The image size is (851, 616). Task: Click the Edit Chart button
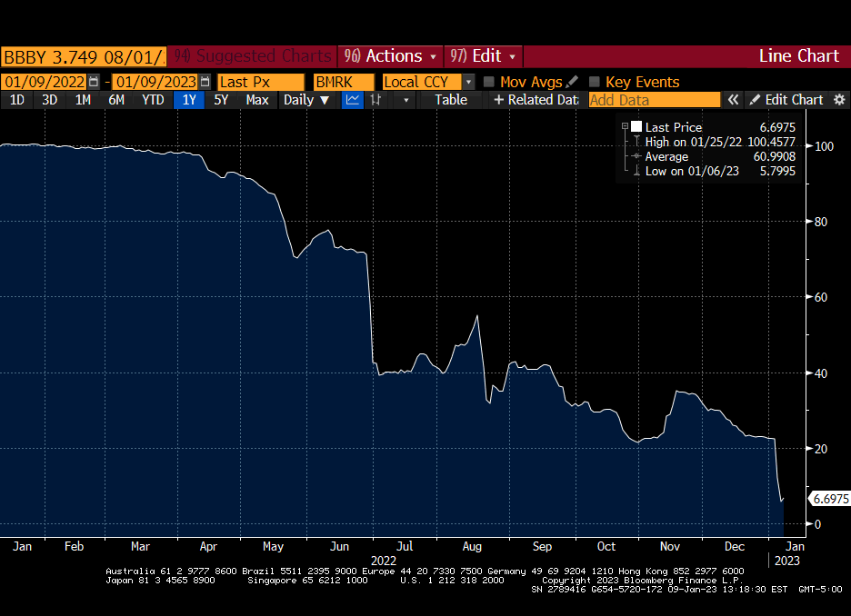[x=786, y=100]
